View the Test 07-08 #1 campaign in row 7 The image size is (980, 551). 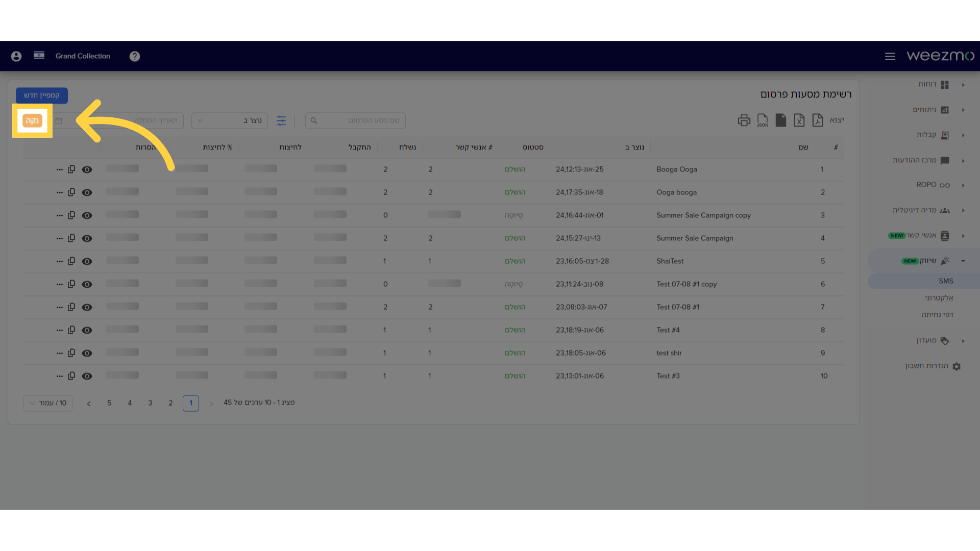pyautogui.click(x=87, y=307)
